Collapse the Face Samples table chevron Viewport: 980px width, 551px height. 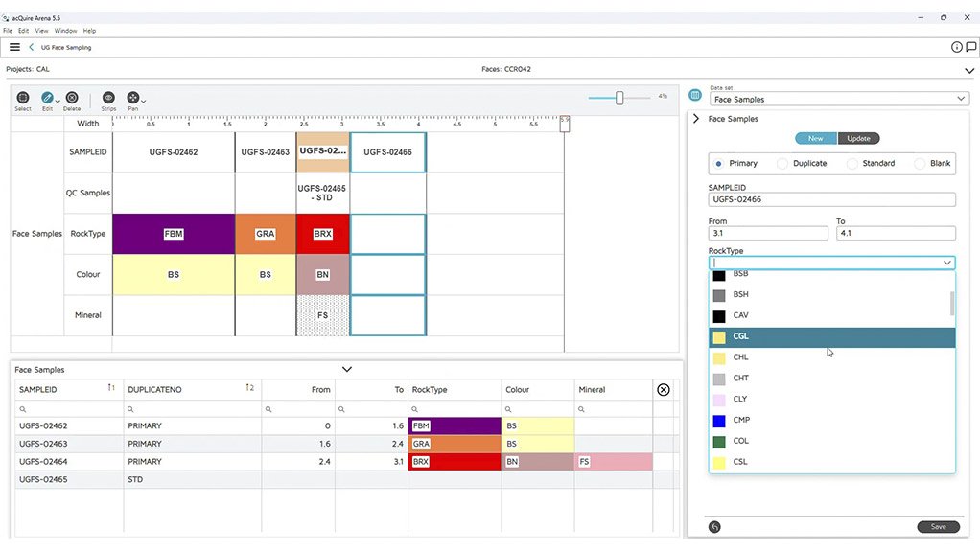(x=347, y=369)
